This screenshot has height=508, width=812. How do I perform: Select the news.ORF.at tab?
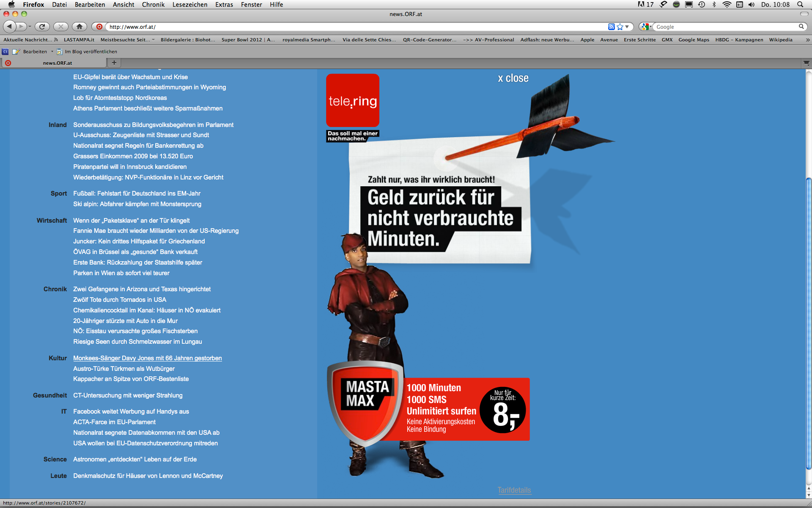pyautogui.click(x=54, y=63)
